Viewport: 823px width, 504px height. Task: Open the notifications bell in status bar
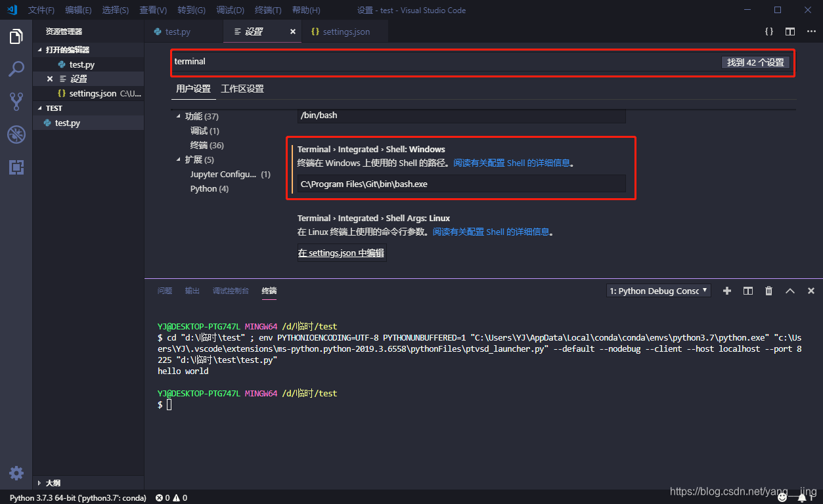[803, 498]
